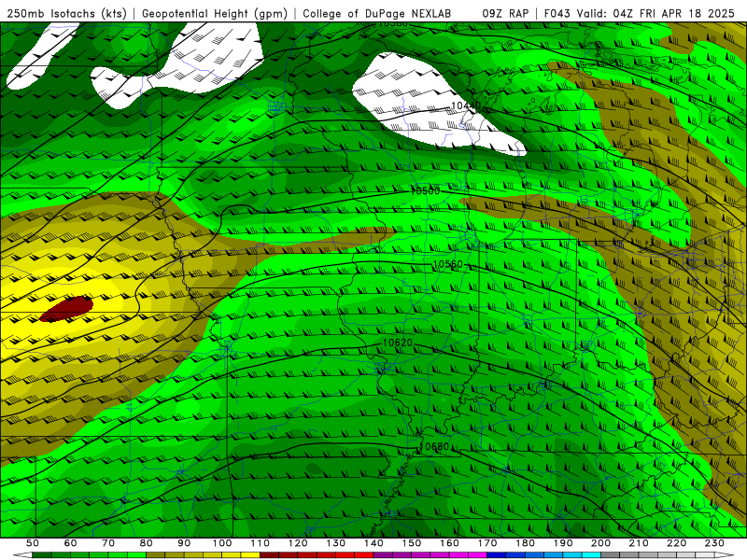The width and height of the screenshot is (747, 560).
Task: Click the 'F043 Valid: 04Z FRI APR 18 2025' text
Action: pyautogui.click(x=640, y=13)
